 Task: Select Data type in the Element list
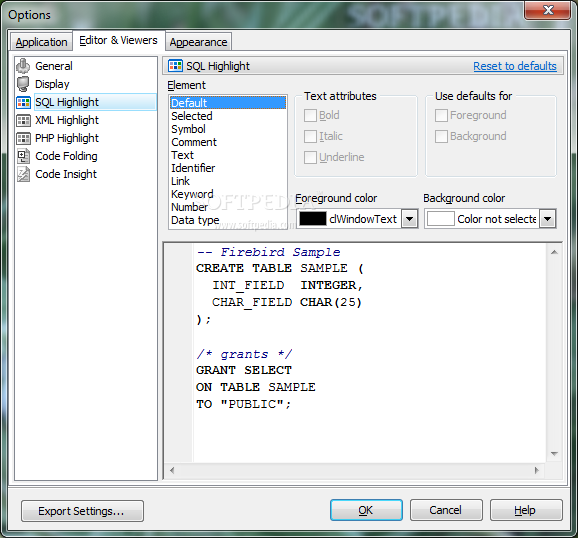pos(228,220)
